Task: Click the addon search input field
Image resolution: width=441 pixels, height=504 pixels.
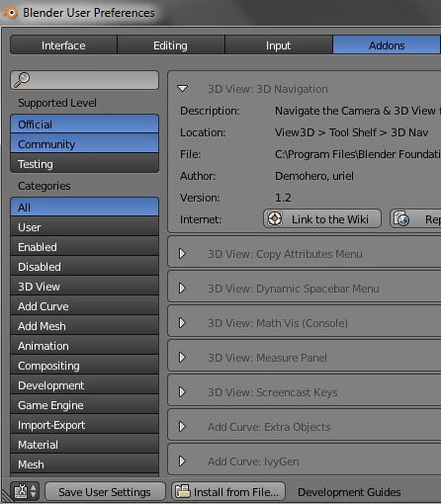Action: coord(85,80)
